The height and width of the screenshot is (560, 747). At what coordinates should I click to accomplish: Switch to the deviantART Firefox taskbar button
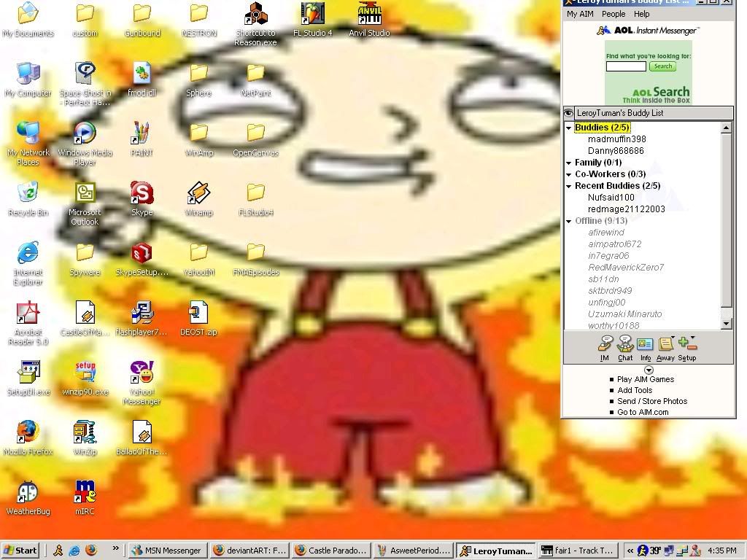click(x=249, y=551)
